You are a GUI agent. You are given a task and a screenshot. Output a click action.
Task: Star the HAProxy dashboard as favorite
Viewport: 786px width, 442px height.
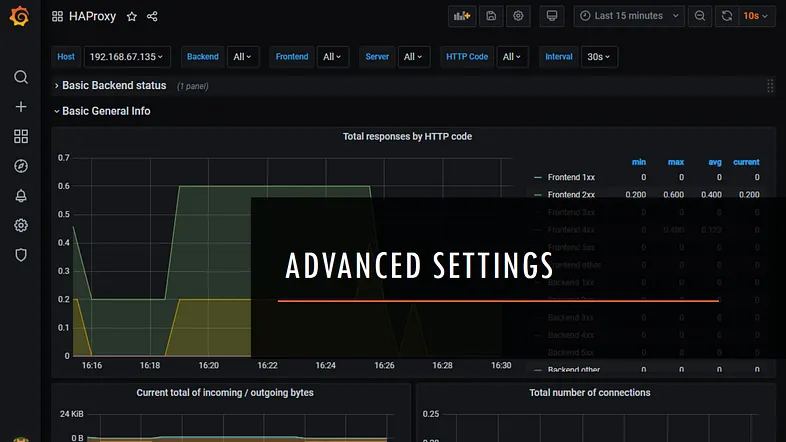point(132,17)
